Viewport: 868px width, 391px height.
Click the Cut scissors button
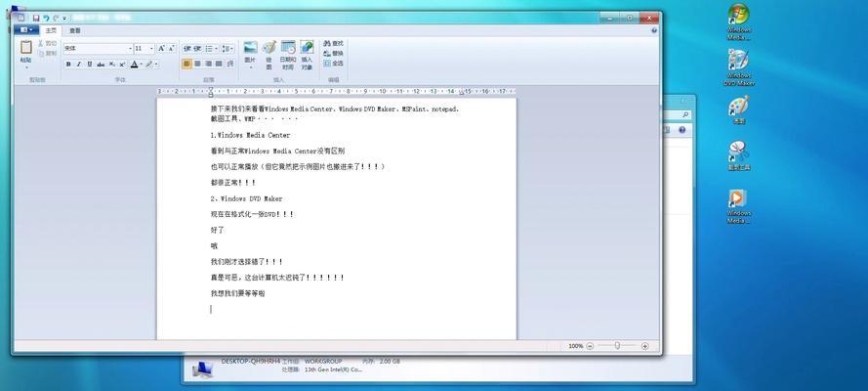point(47,43)
